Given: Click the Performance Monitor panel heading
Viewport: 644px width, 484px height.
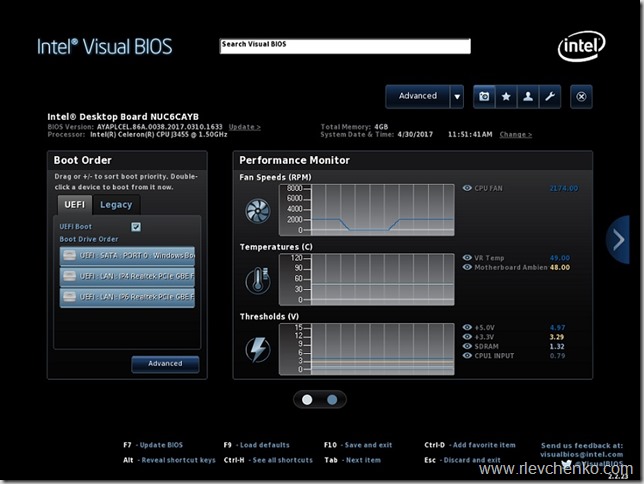Looking at the screenshot, I should click(x=294, y=160).
